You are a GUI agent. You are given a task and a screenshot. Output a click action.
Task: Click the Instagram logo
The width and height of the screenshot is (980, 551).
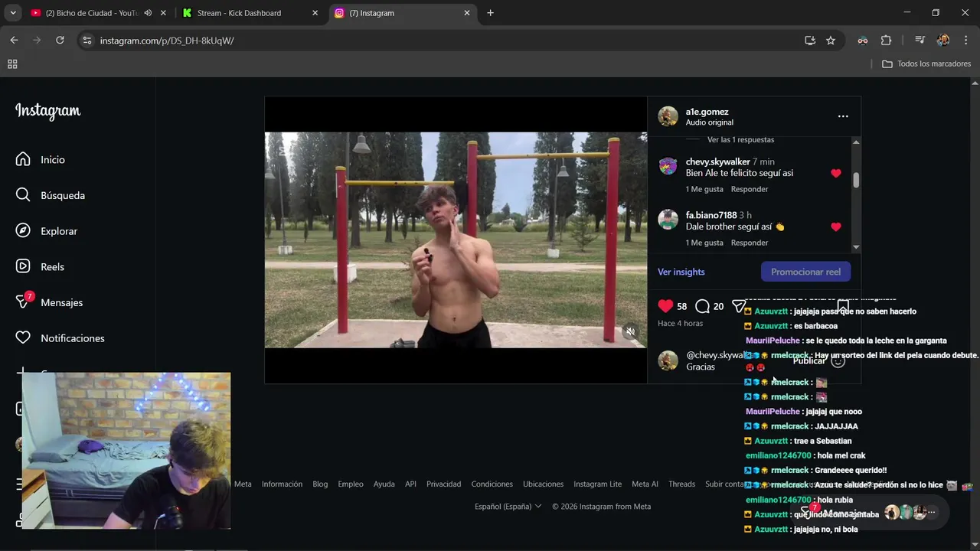coord(47,111)
